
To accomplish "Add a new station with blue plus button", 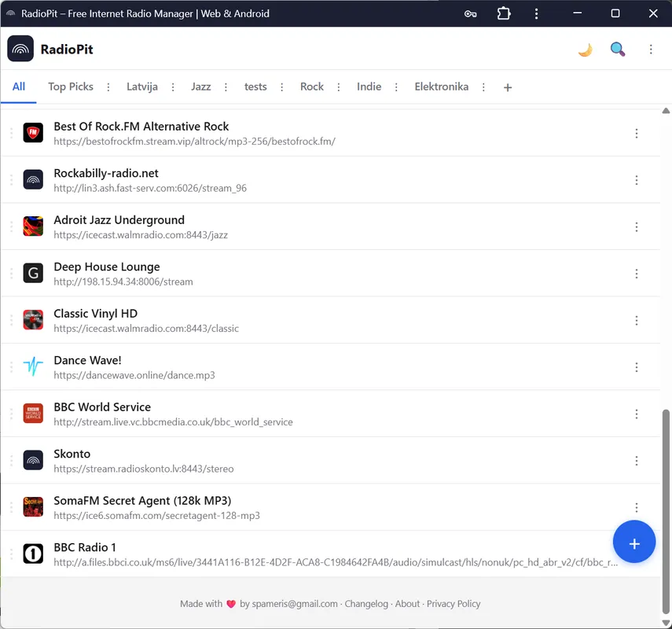I will (633, 542).
